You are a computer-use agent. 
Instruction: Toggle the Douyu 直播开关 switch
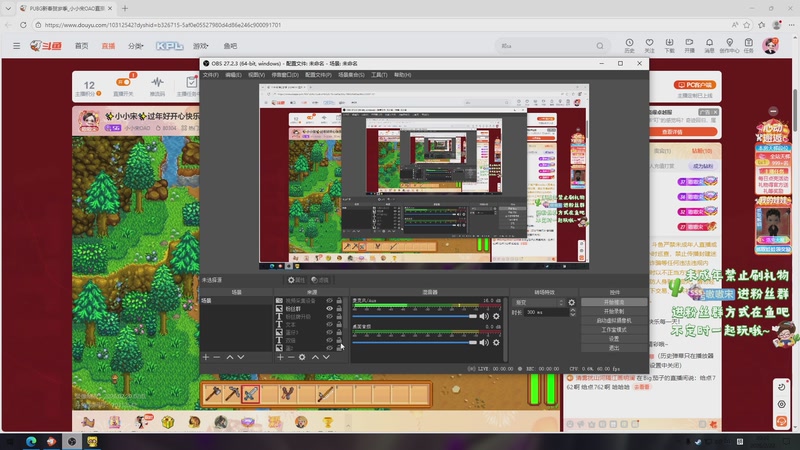[123, 82]
